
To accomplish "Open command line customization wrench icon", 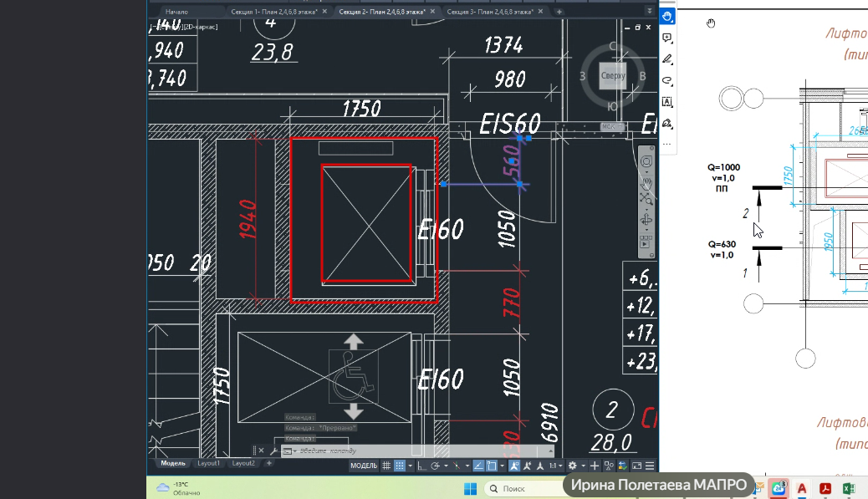I will [x=273, y=451].
